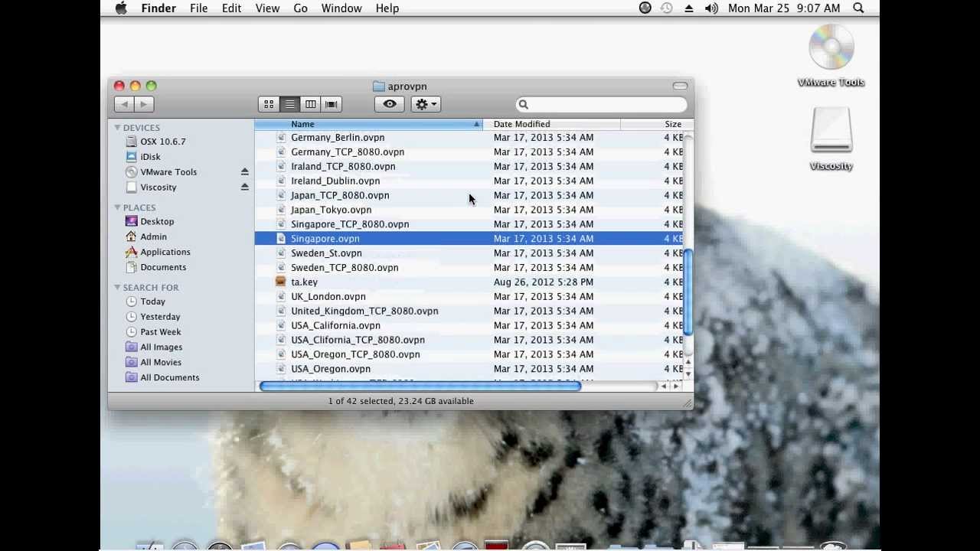Eject the VMware Tools volume in sidebar

click(x=244, y=171)
